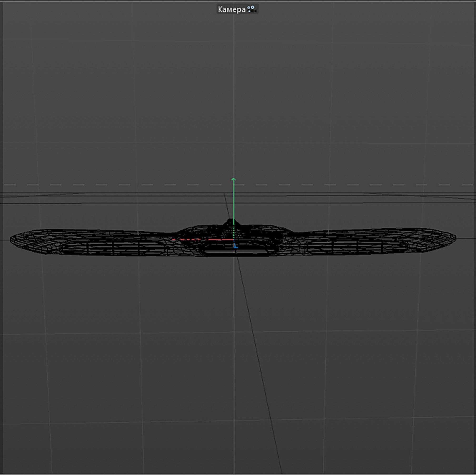The height and width of the screenshot is (475, 476).
Task: Click the "Камера" viewport label
Action: click(232, 9)
